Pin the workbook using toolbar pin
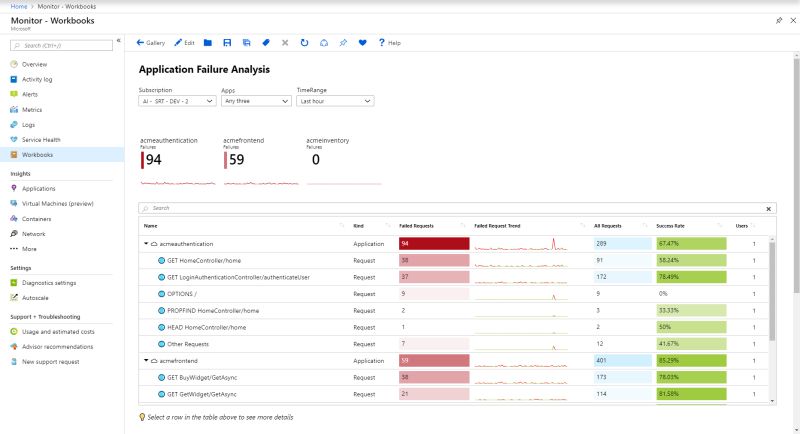The image size is (800, 434). pos(343,43)
